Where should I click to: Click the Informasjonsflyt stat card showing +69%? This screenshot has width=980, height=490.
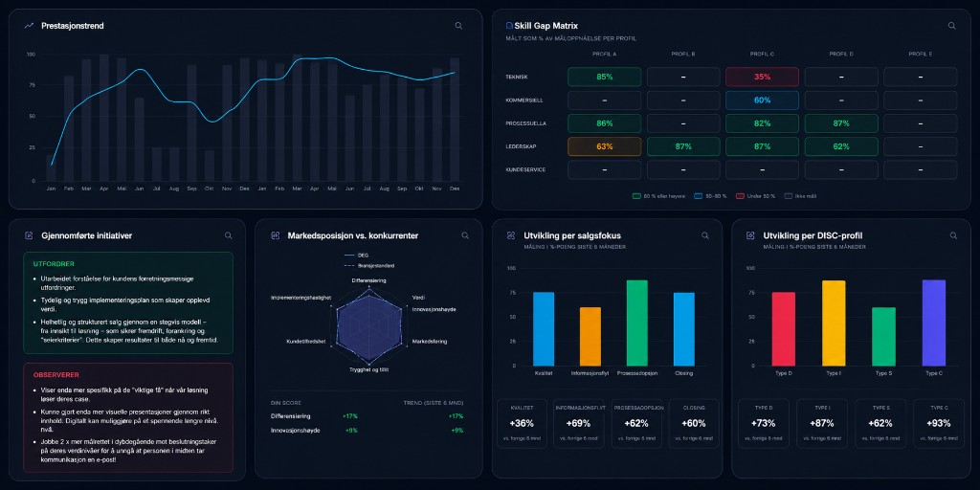point(579,424)
